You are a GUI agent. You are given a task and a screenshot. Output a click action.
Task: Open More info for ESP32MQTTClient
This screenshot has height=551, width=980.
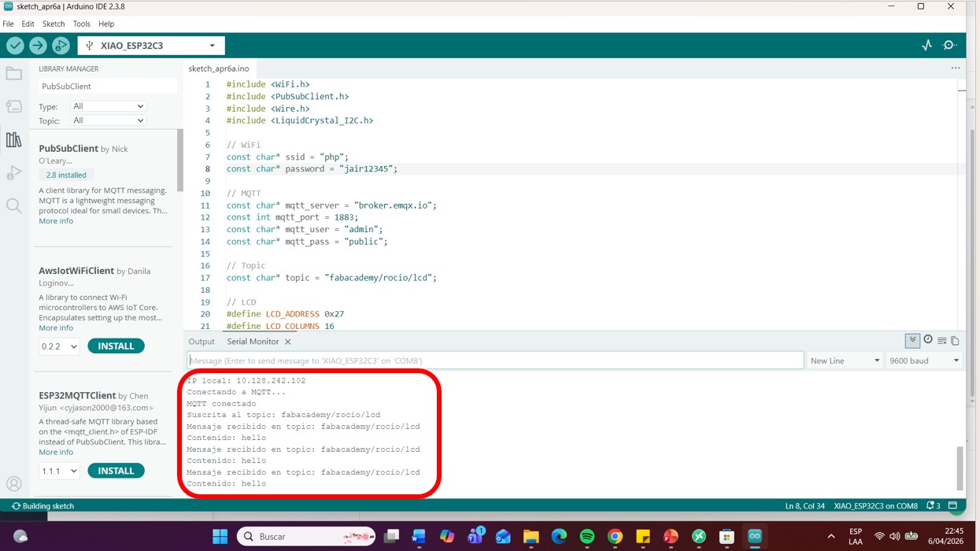tap(56, 453)
